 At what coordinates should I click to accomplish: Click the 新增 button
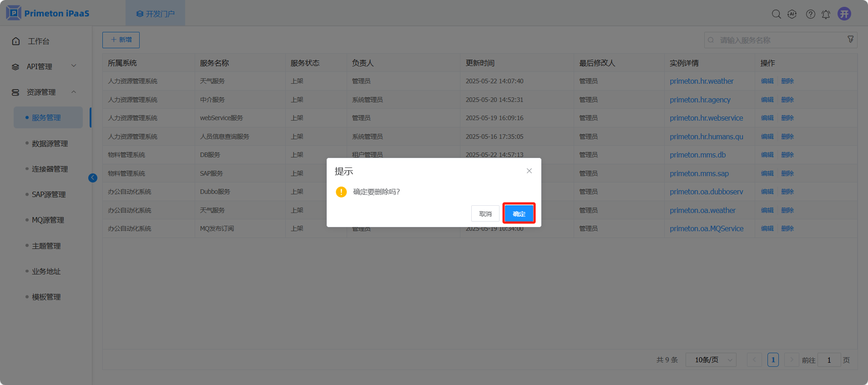[x=121, y=40]
